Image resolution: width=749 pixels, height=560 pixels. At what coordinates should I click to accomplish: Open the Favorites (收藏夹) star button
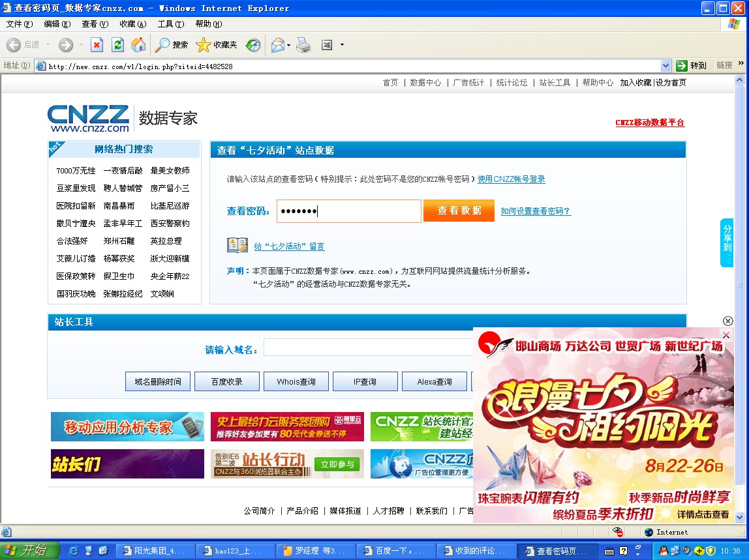point(217,45)
